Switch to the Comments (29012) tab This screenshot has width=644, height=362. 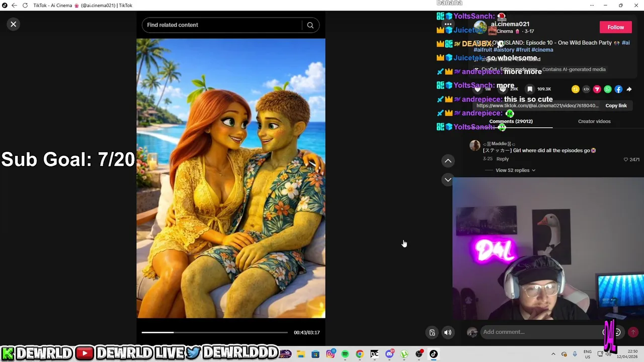pyautogui.click(x=511, y=121)
